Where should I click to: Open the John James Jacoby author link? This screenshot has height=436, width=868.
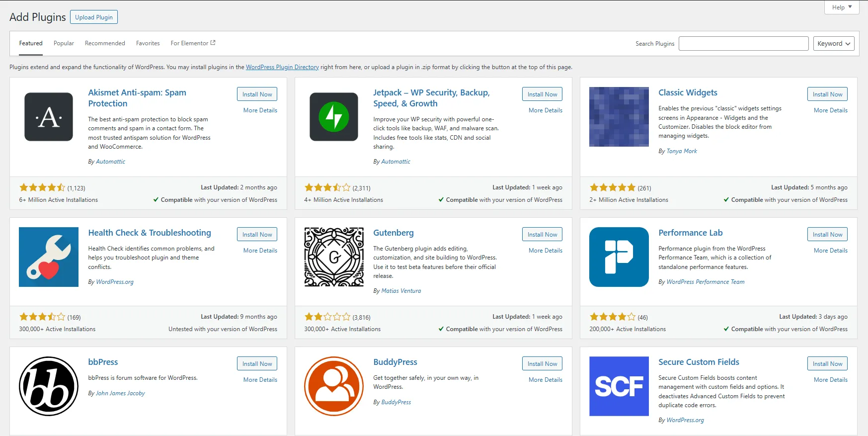[x=120, y=393]
